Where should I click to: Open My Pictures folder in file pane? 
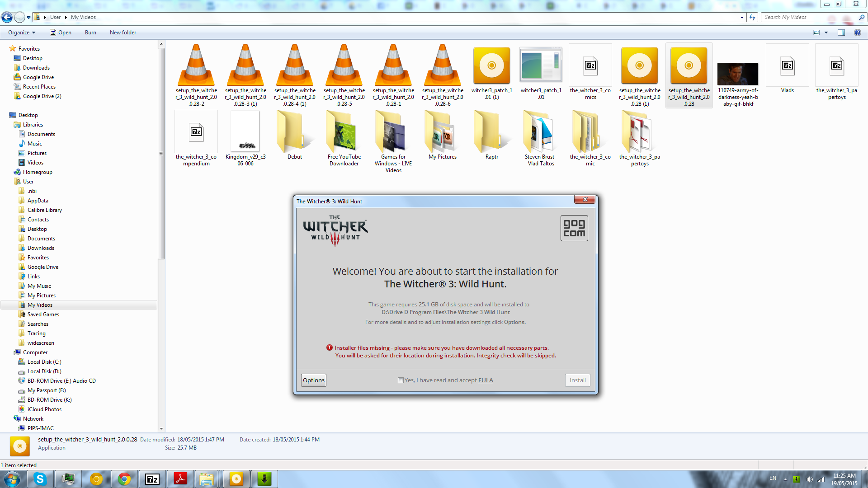tap(443, 136)
